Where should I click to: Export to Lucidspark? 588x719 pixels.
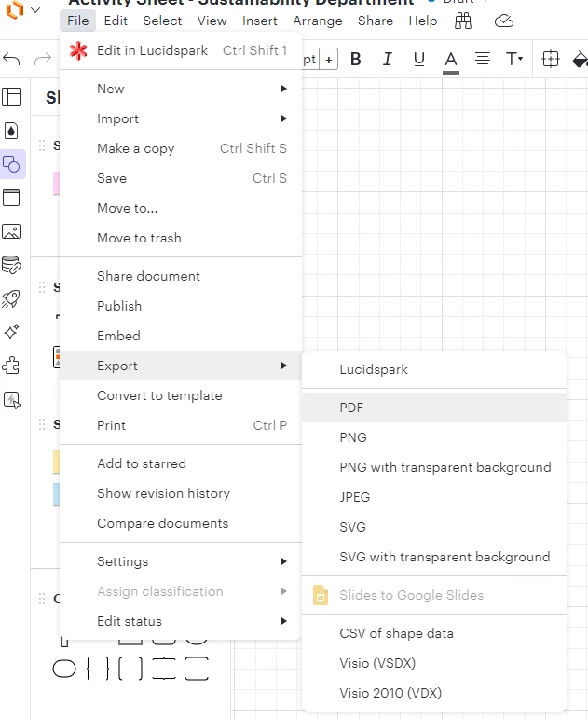pyautogui.click(x=434, y=369)
